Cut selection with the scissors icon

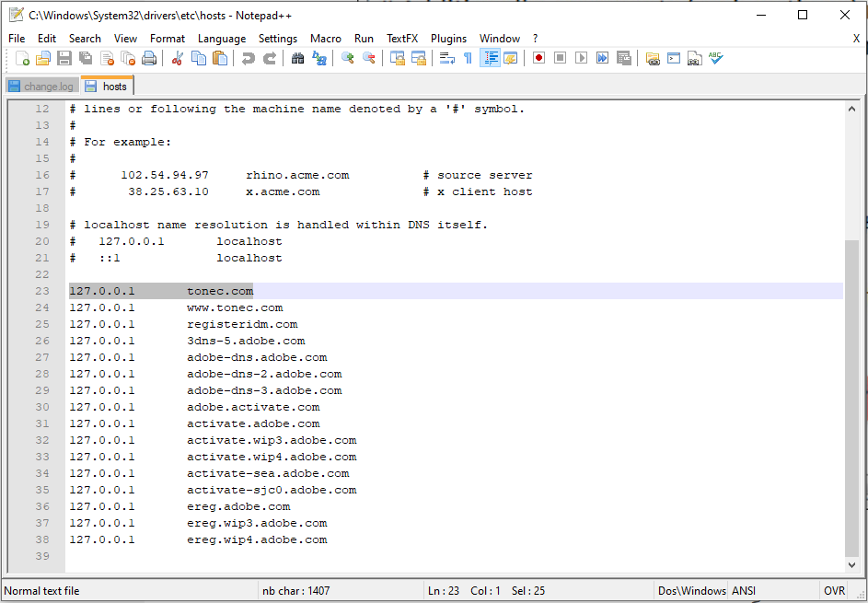click(177, 58)
